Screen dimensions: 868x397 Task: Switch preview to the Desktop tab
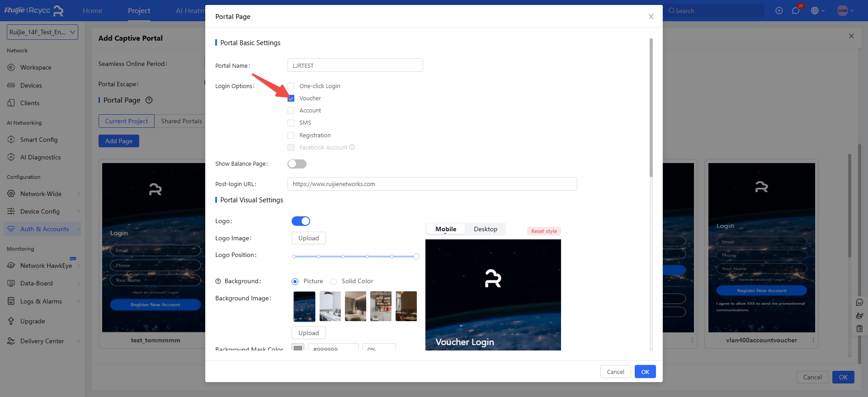[x=485, y=229]
